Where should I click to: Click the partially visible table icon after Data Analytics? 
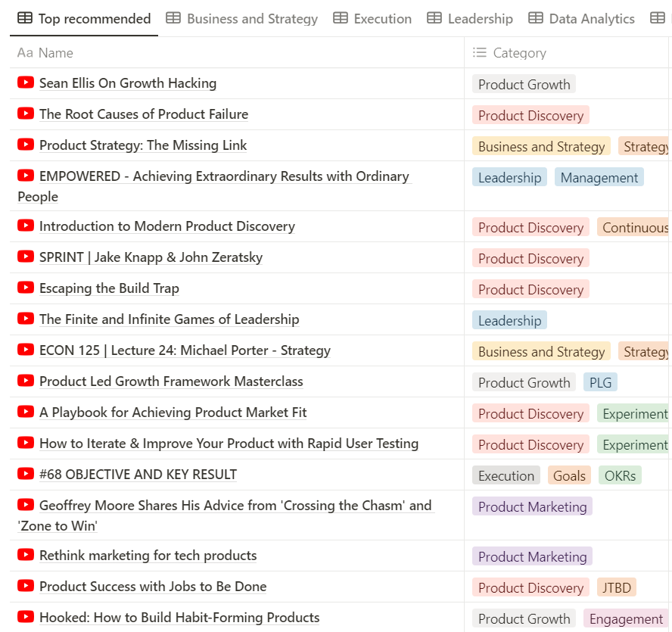[x=658, y=18]
